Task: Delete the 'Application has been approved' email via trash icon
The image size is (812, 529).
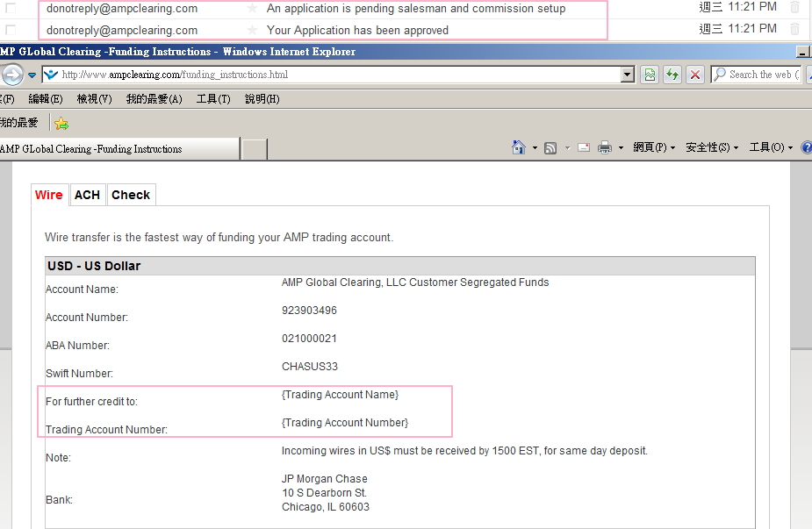Action: (x=795, y=28)
